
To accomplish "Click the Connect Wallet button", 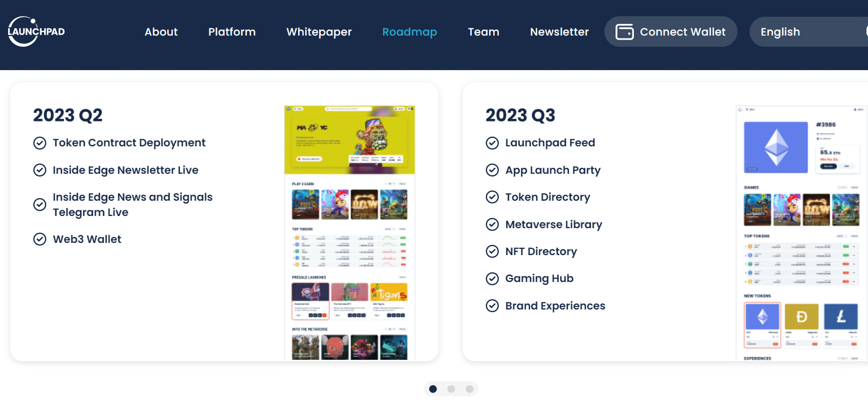I will pyautogui.click(x=670, y=32).
